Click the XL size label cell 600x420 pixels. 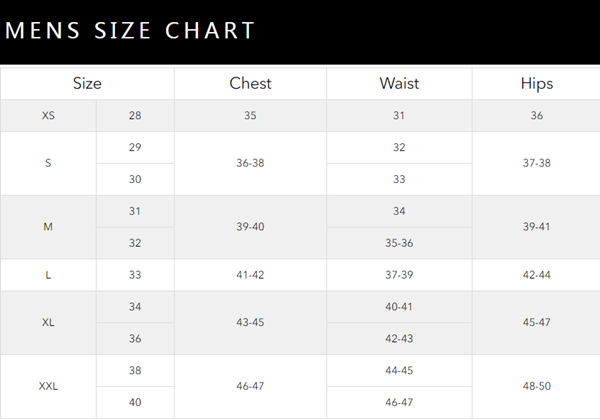point(48,322)
